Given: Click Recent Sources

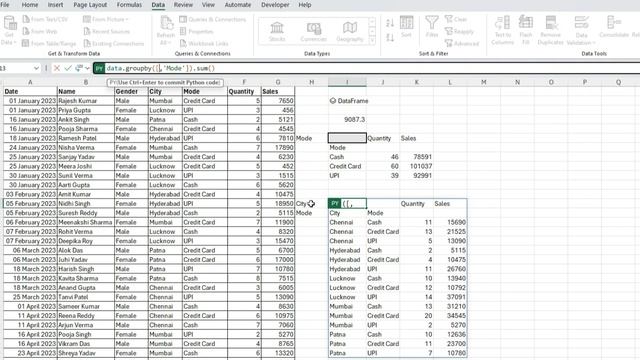Looking at the screenshot, I should point(107,31).
